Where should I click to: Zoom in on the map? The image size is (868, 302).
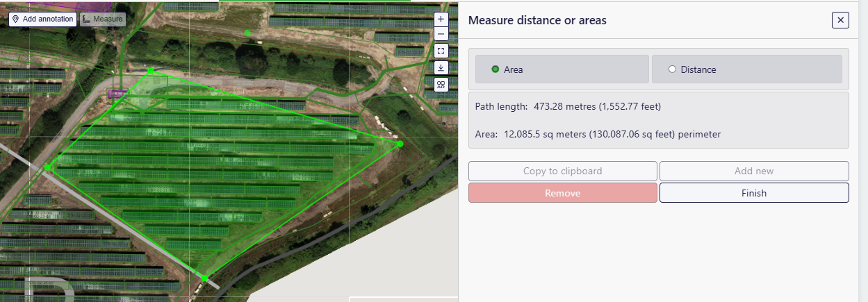441,19
